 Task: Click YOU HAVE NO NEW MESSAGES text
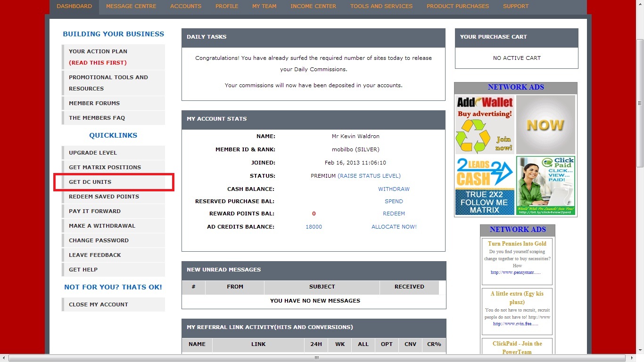pos(315,301)
